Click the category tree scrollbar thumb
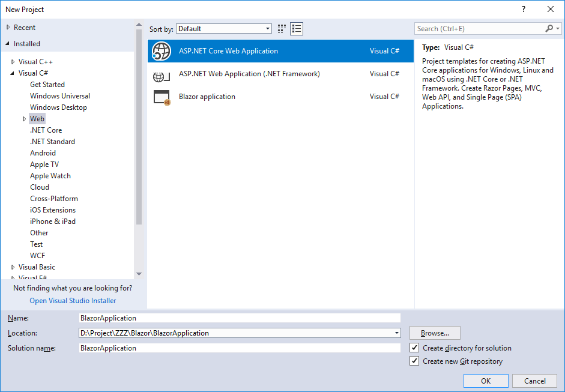Screen dimensions: 565x392 click(x=139, y=127)
